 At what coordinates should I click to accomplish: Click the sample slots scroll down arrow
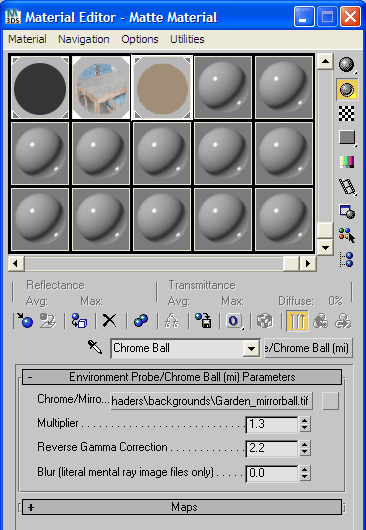point(325,247)
